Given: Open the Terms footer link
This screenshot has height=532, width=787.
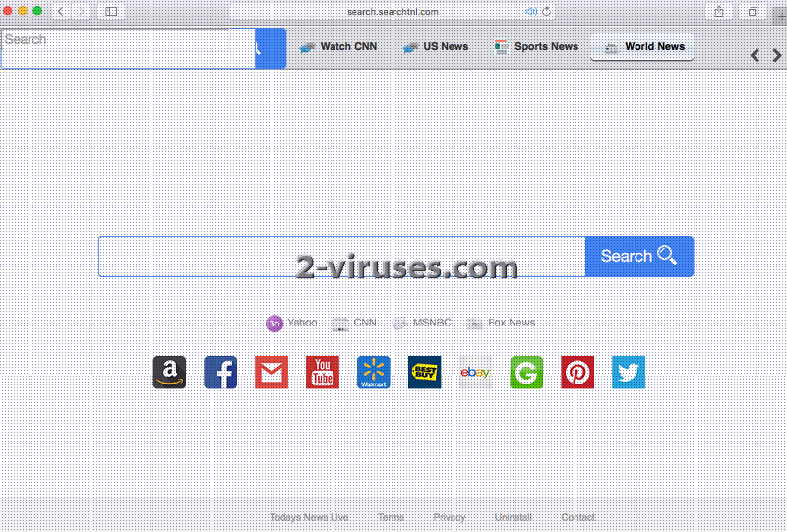Looking at the screenshot, I should coord(391,517).
